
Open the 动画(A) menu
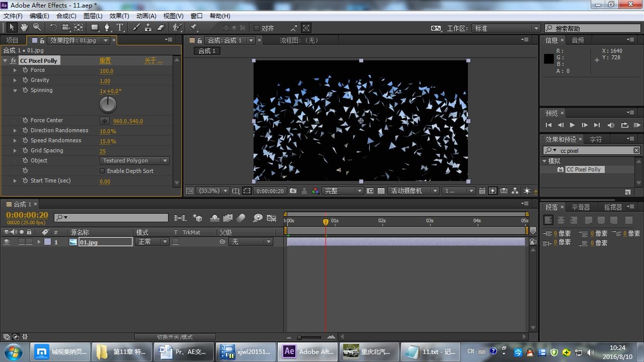click(146, 16)
